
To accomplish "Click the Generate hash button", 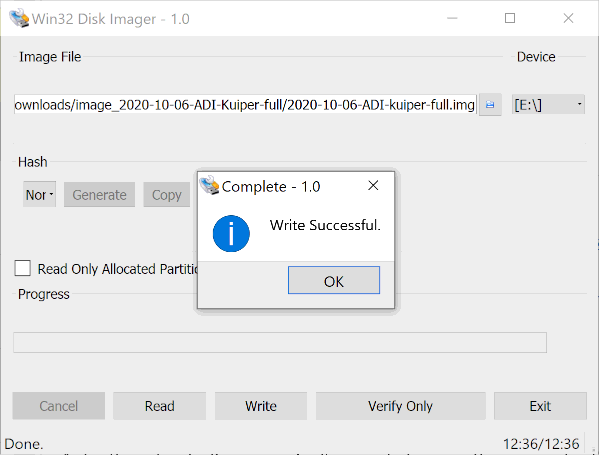I will point(99,195).
